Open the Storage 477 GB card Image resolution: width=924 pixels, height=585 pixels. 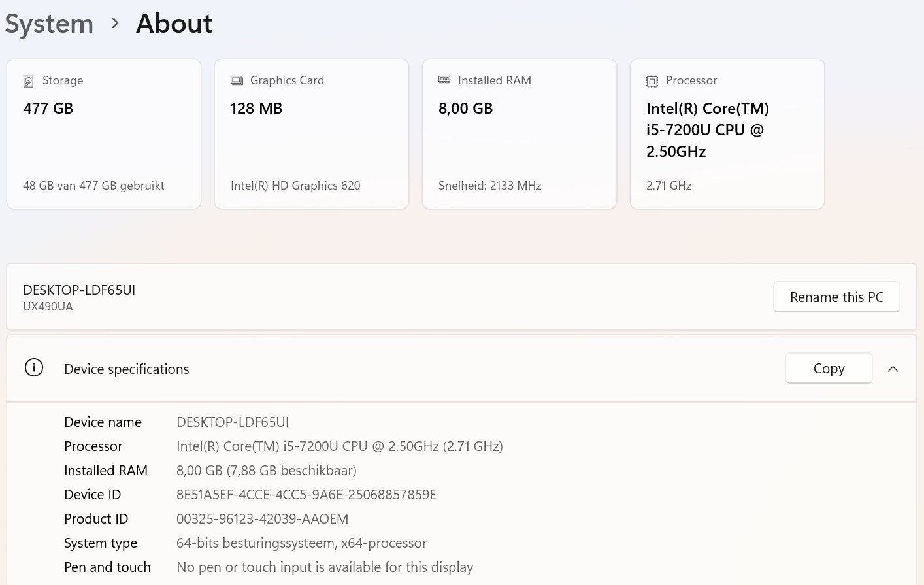104,134
